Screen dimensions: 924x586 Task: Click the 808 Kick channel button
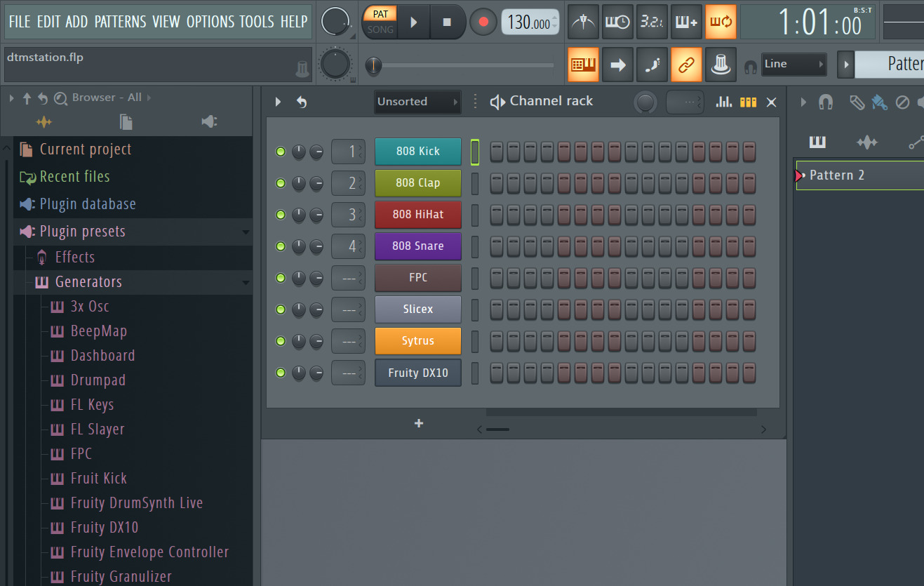(x=418, y=152)
